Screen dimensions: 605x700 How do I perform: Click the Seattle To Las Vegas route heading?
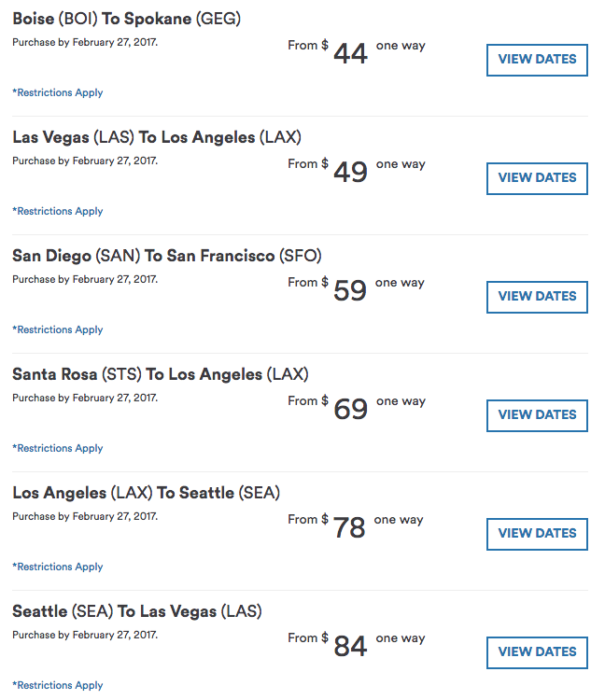coord(137,611)
